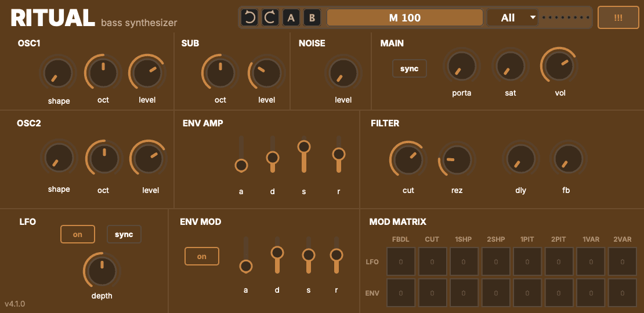The height and width of the screenshot is (313, 644).
Task: Click the LFO depth knob
Action: coord(102,271)
